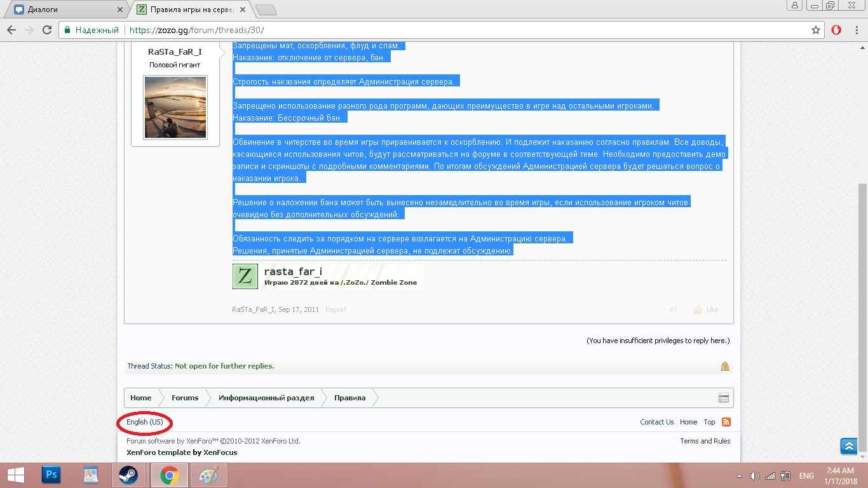This screenshot has width=868, height=488.
Task: Click the Opera icon in browser toolbar
Action: coord(836,30)
